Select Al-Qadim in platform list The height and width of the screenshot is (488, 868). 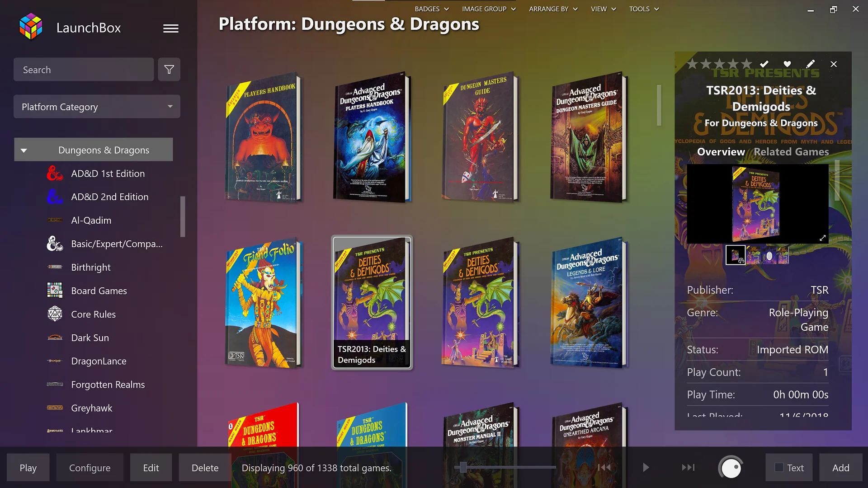point(91,220)
